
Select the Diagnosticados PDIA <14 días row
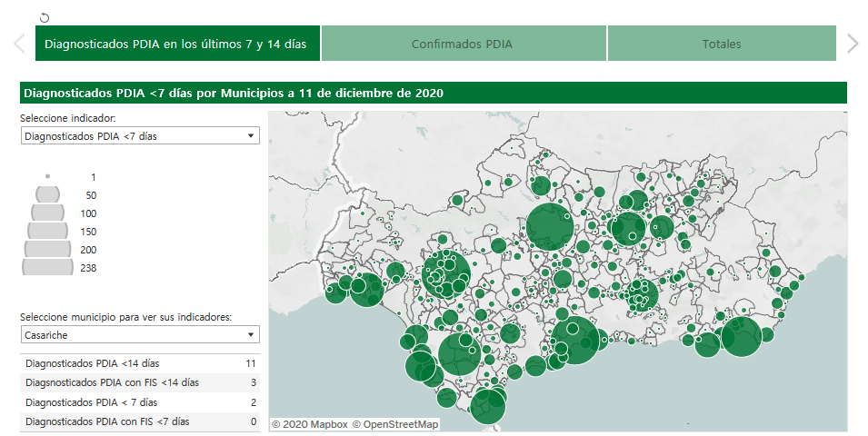[139, 363]
